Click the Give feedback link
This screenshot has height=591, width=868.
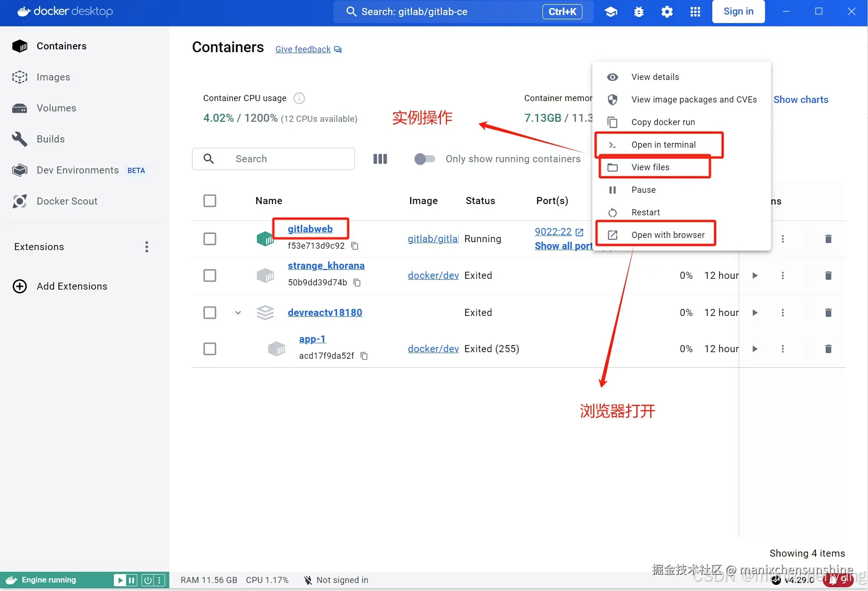[303, 49]
